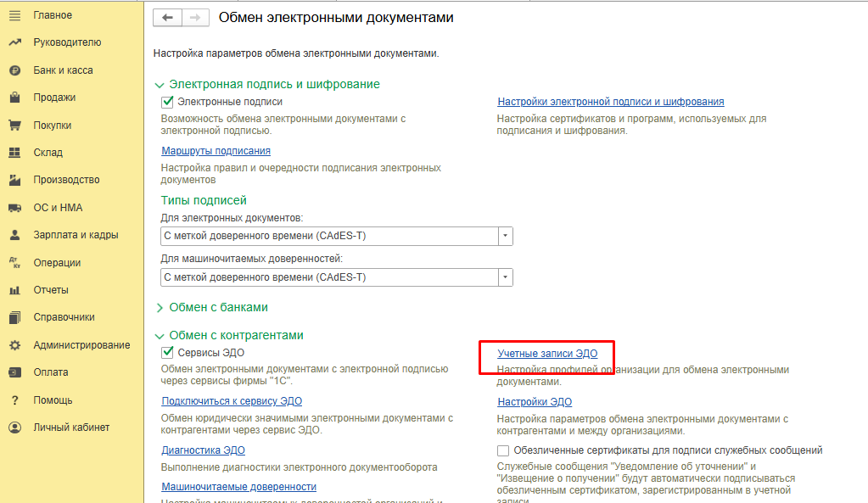Click the Операции Дт/Кт icon
Screen dimensions: 868x503
[x=15, y=262]
